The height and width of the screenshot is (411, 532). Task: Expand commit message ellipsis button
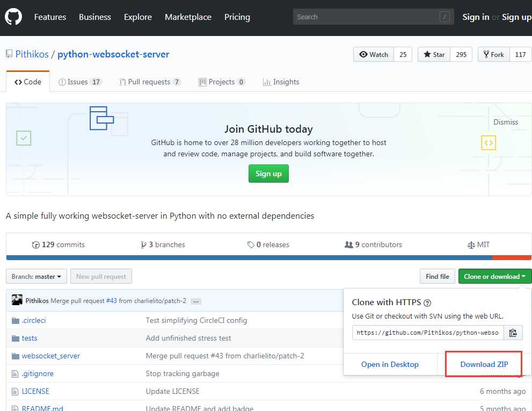(x=196, y=301)
